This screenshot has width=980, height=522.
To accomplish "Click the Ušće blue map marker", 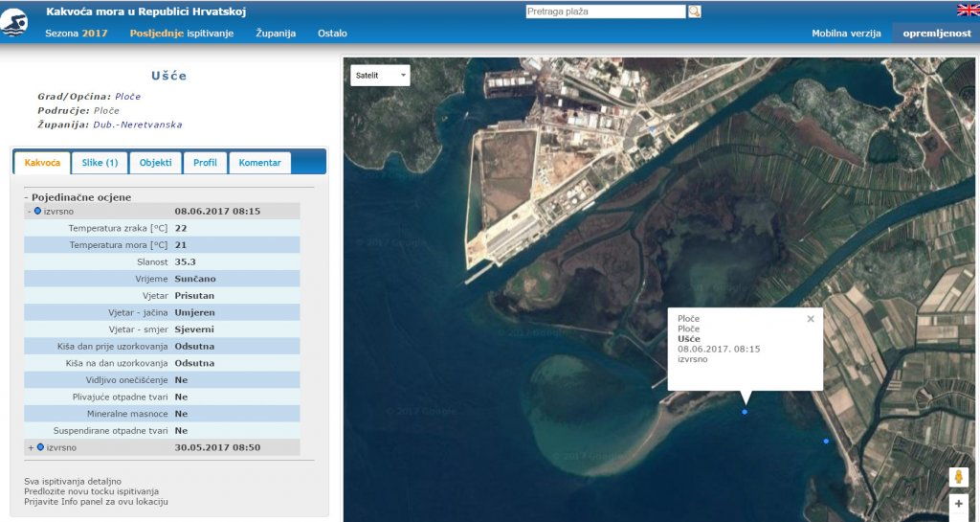I will [x=745, y=412].
